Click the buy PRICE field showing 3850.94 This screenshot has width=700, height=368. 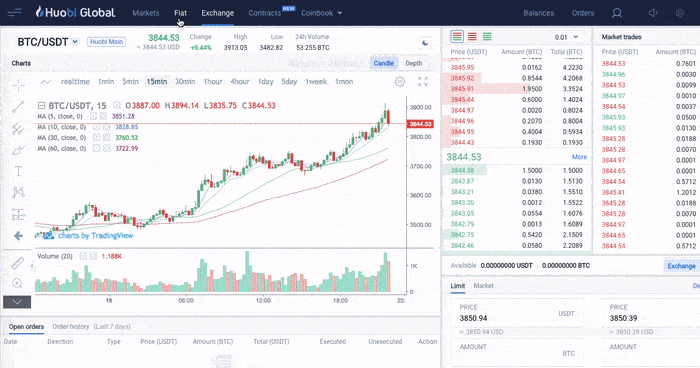pyautogui.click(x=518, y=313)
